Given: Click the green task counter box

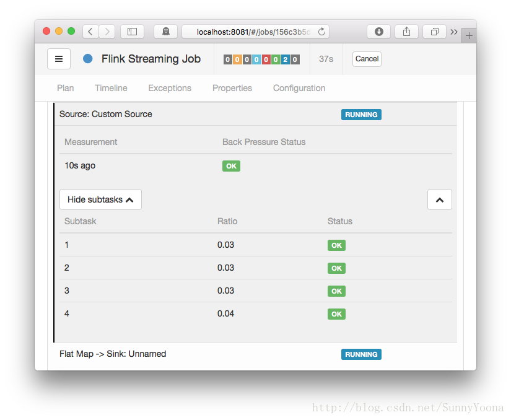Looking at the screenshot, I should tap(276, 59).
